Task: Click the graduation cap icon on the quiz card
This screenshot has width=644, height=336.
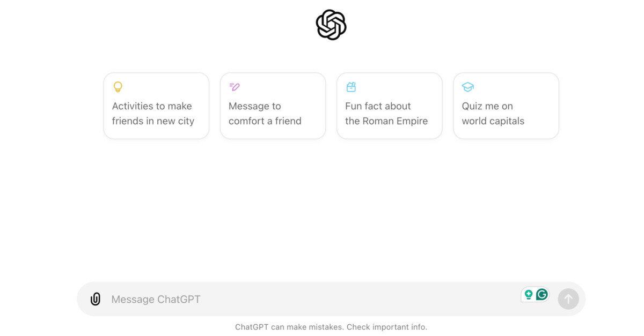Action: (467, 87)
